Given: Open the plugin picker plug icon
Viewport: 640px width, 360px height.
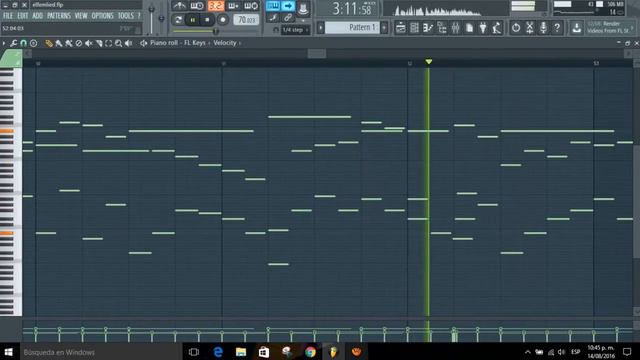Looking at the screenshot, I should tap(483, 28).
